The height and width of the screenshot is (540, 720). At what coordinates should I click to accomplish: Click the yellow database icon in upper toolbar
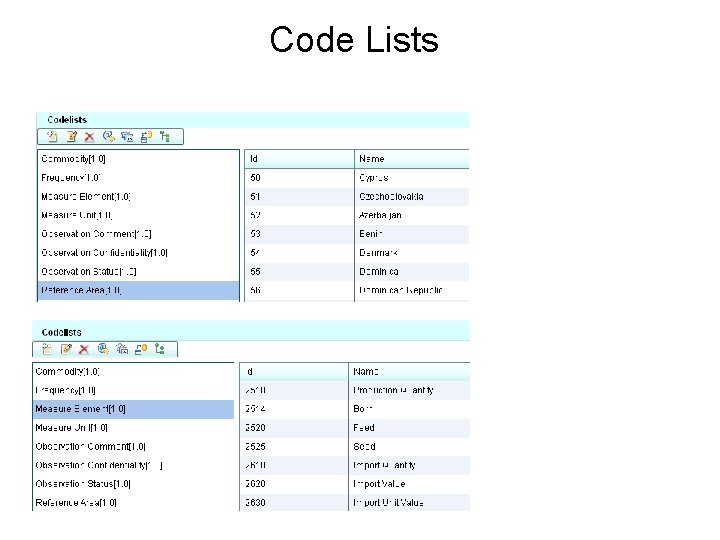tap(146, 136)
